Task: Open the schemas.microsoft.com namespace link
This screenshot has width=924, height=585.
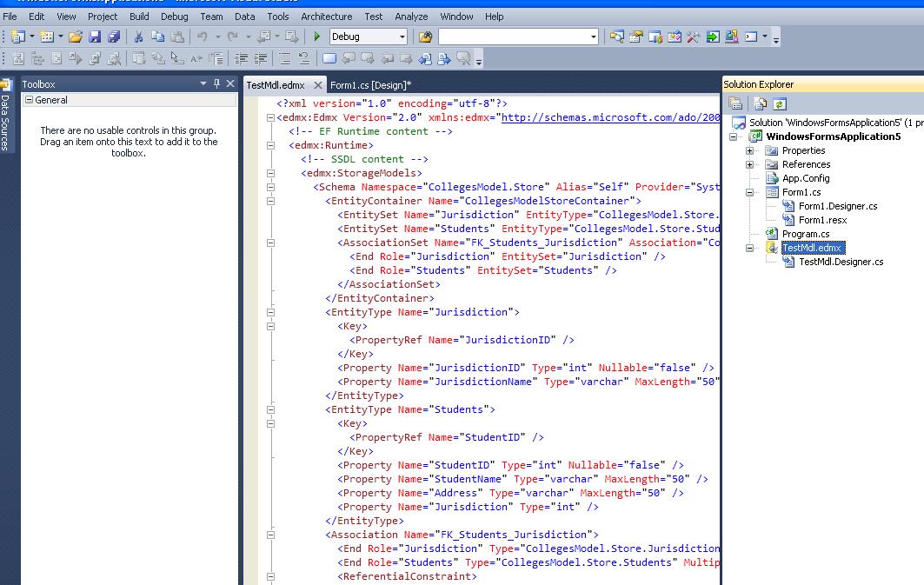Action: [610, 117]
